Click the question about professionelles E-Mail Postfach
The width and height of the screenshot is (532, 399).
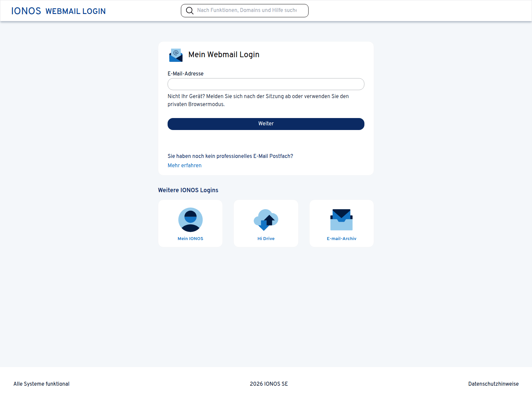230,156
